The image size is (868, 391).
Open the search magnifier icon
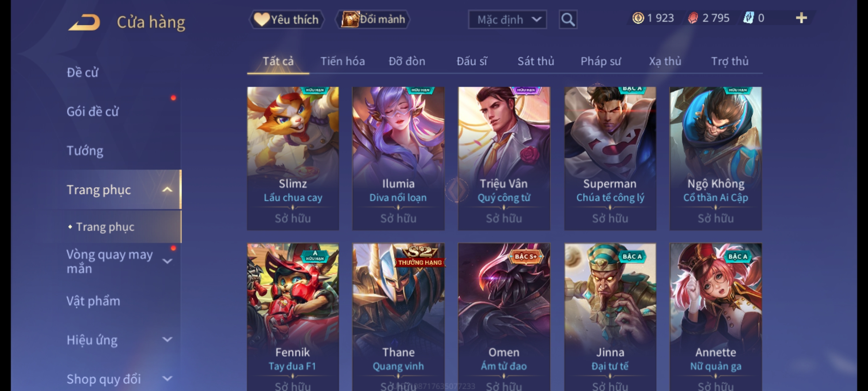pyautogui.click(x=568, y=20)
